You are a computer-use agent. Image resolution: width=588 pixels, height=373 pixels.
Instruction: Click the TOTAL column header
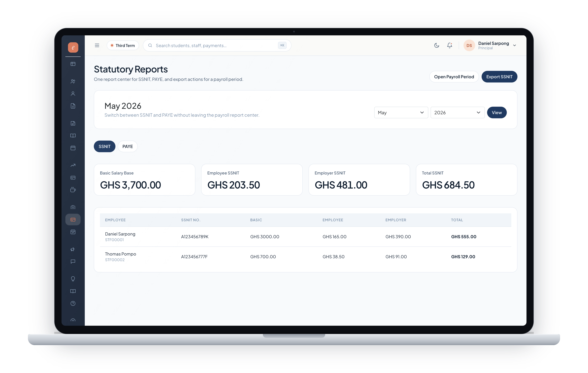457,220
